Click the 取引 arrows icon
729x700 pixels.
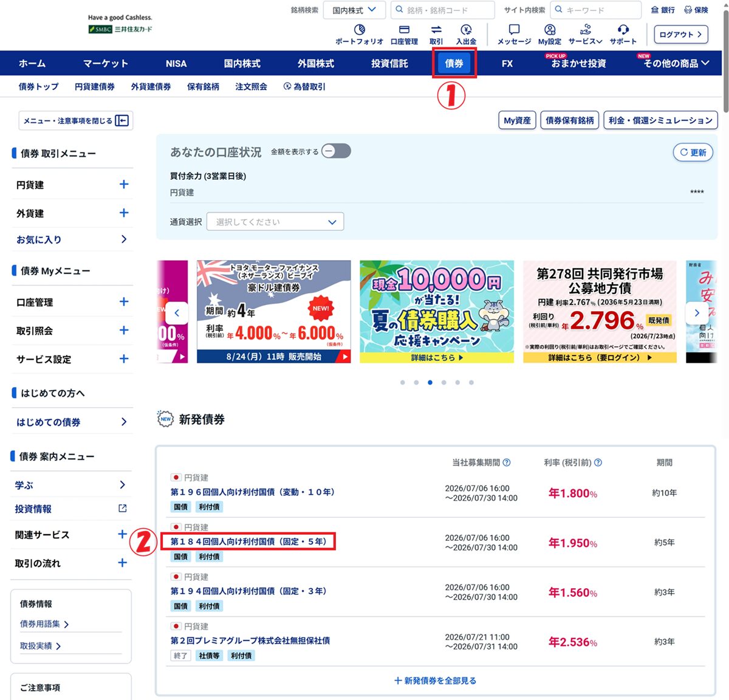[x=436, y=29]
